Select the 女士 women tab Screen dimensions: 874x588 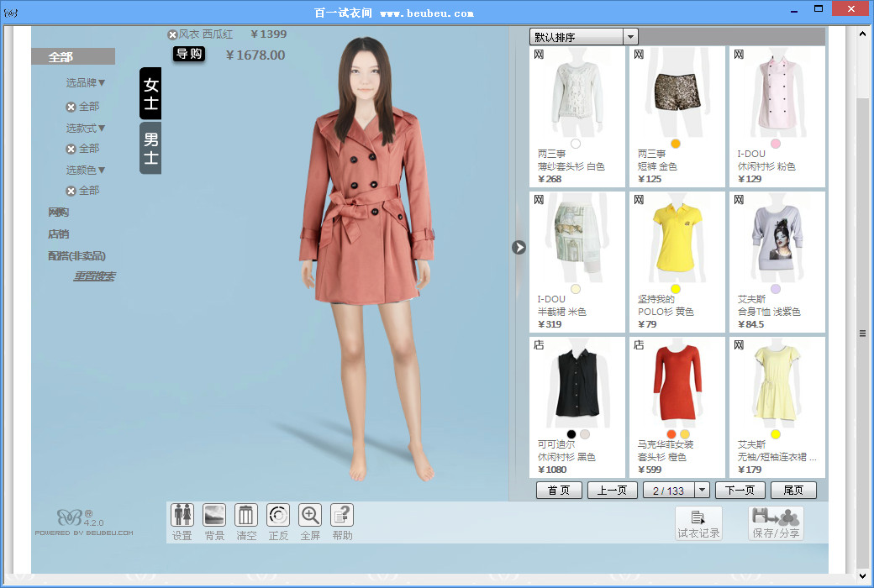pos(150,93)
